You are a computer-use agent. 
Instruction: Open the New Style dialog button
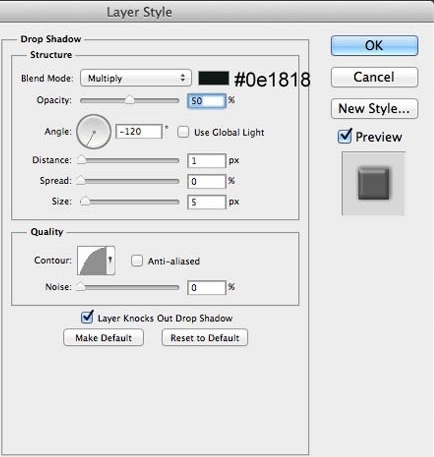(x=374, y=108)
